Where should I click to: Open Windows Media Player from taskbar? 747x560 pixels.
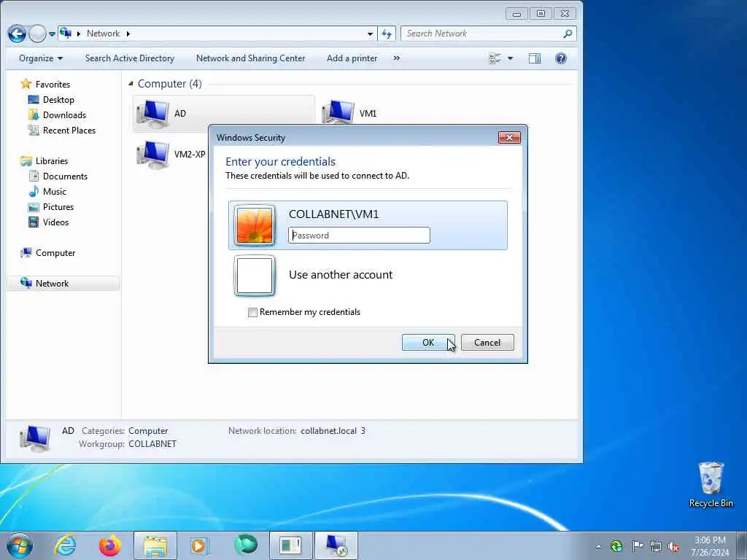200,545
